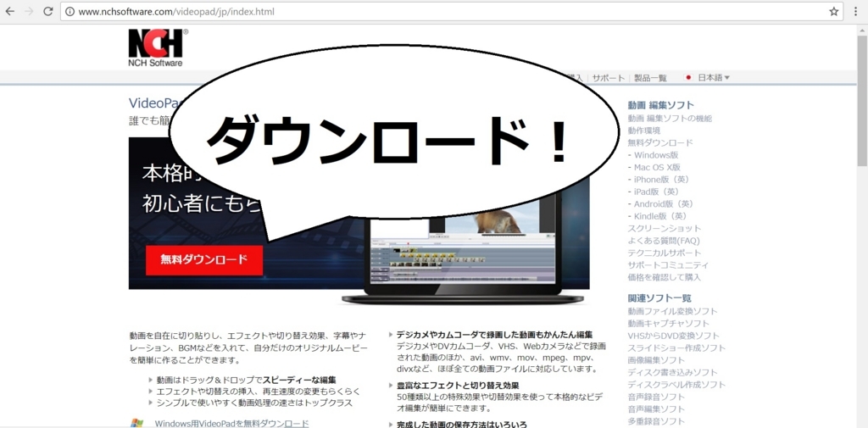
Task: Select the iPad版（英） link
Action: pos(657,192)
